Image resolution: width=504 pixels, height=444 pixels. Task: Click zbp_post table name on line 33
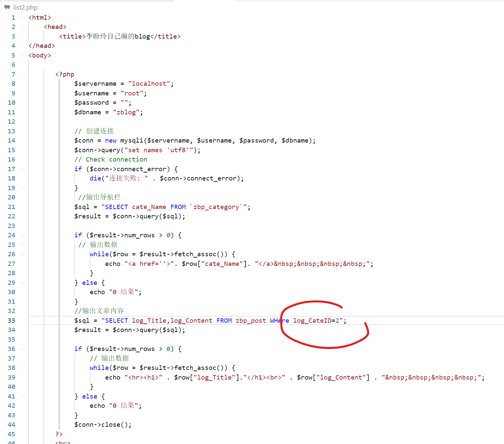251,320
